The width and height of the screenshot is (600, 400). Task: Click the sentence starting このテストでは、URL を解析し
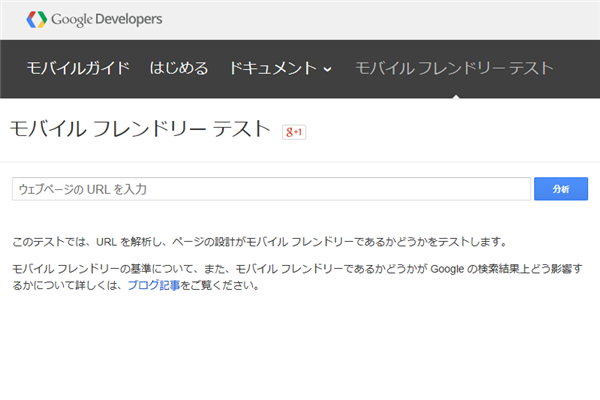point(260,242)
